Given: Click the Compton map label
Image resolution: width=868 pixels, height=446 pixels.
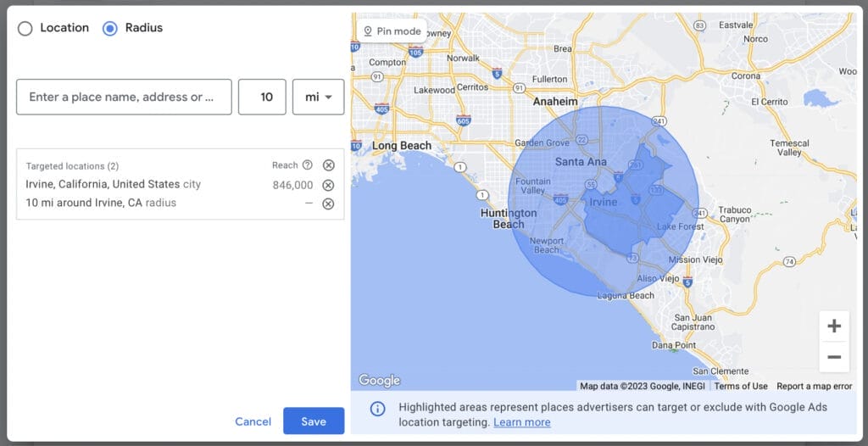Looking at the screenshot, I should (387, 63).
